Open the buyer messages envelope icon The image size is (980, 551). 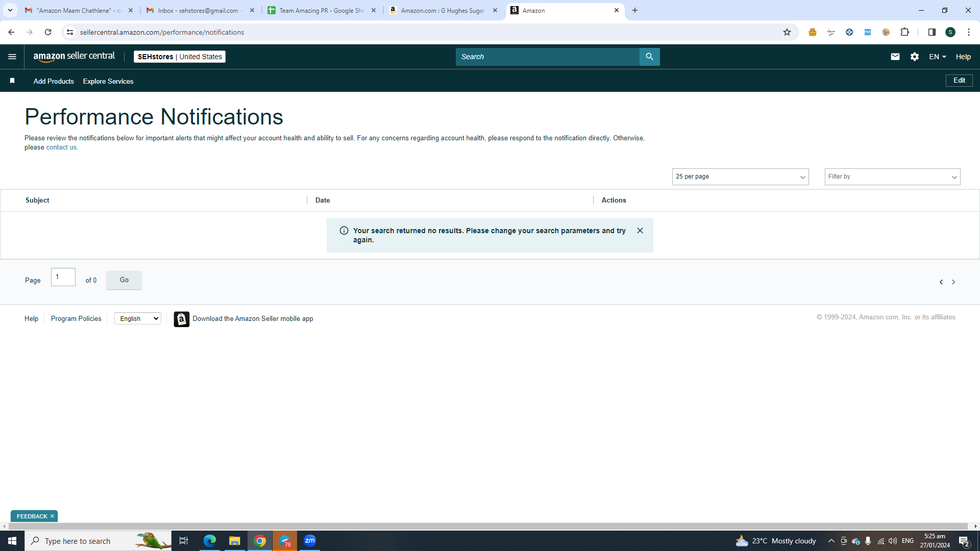[895, 57]
